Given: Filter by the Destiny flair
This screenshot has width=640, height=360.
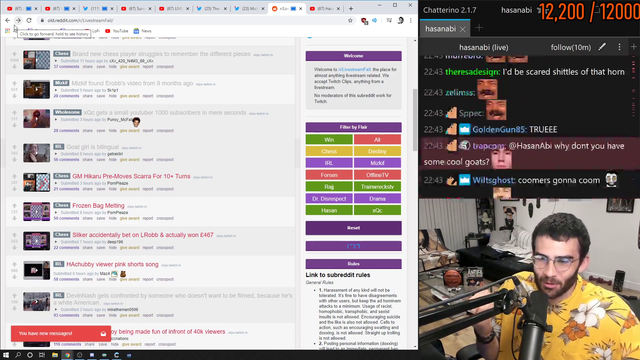Looking at the screenshot, I should [377, 151].
